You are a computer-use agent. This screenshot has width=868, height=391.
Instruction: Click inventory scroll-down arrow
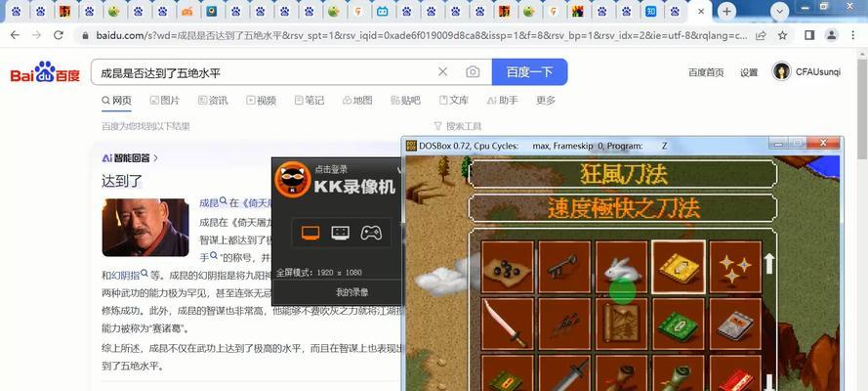pos(769,382)
